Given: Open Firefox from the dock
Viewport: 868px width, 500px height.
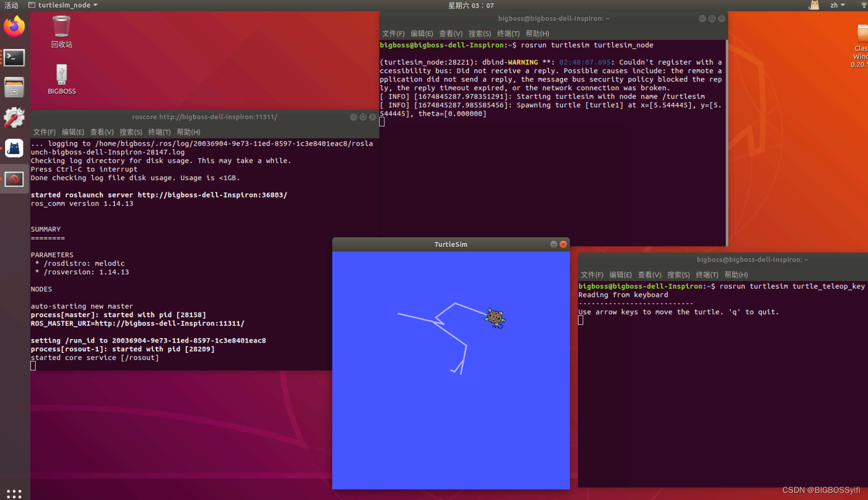Looking at the screenshot, I should coord(14,26).
